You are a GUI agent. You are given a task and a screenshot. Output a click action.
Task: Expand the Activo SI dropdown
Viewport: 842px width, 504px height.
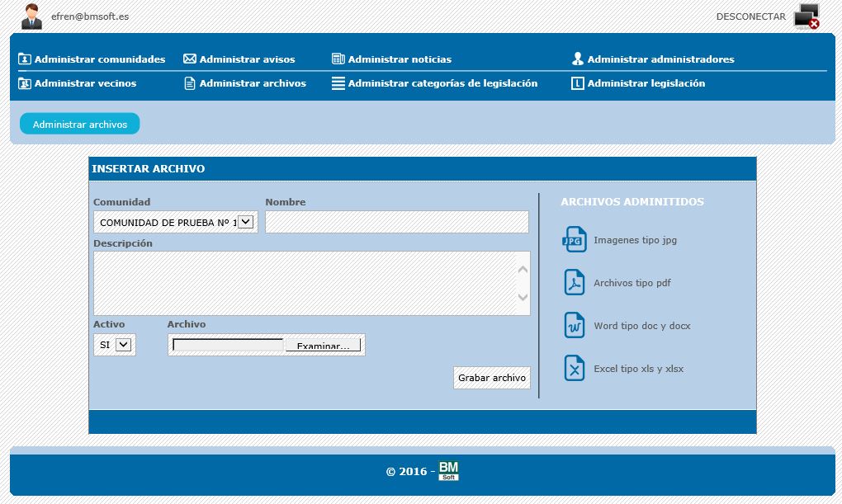click(123, 345)
